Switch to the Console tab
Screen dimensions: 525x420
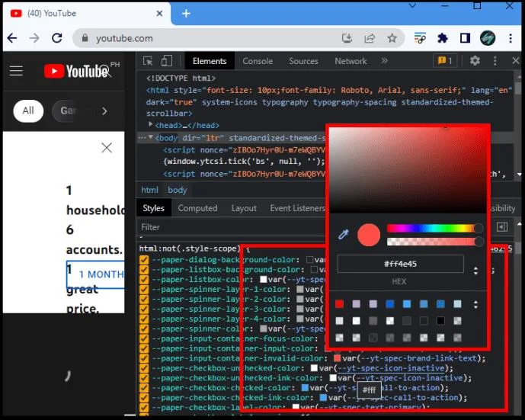(258, 61)
